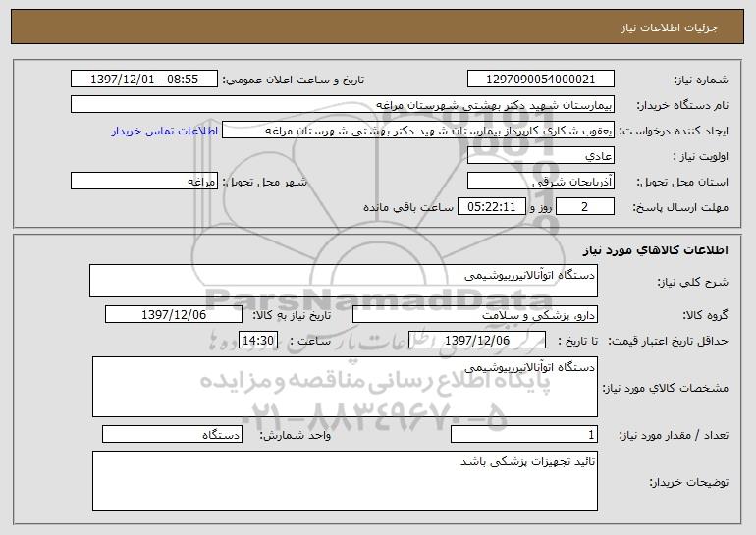The image size is (756, 535).
Task: Click the quantity field showing 1
Action: [x=524, y=434]
